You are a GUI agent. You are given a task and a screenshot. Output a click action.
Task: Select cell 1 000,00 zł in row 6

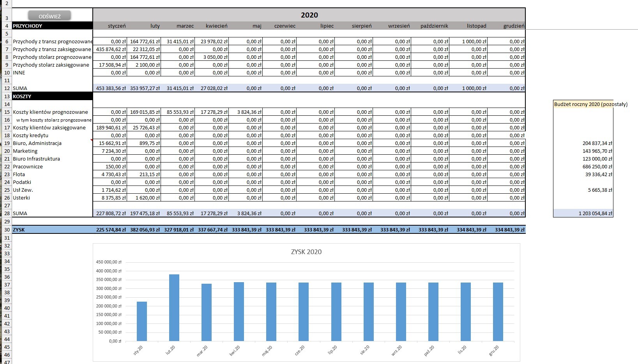pos(468,42)
